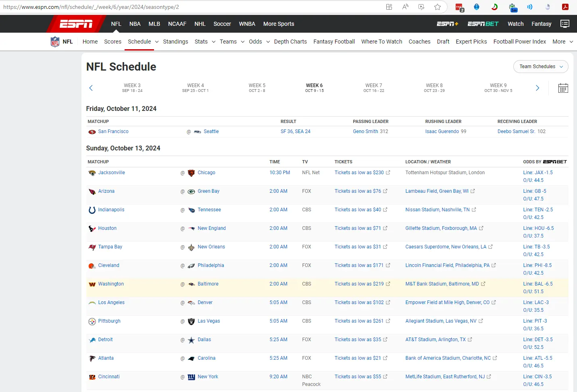
Task: Open external link icon for Lambeau Field
Action: (x=473, y=191)
